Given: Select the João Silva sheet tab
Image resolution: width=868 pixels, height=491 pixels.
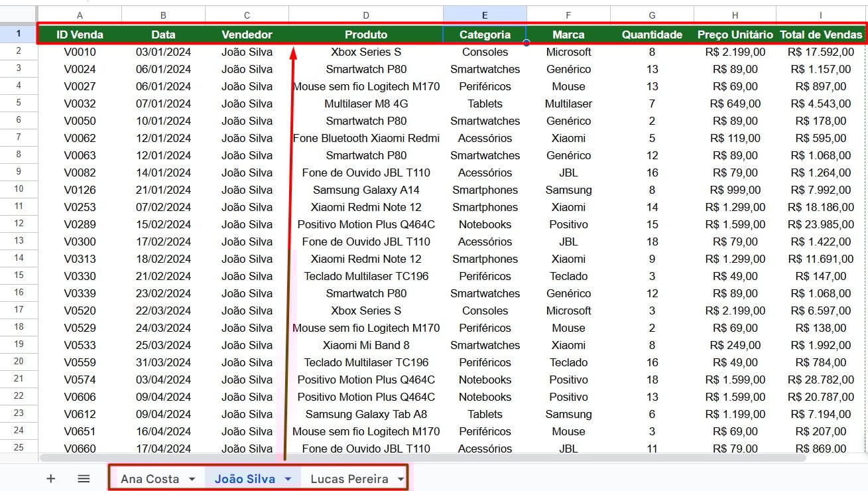Looking at the screenshot, I should click(x=245, y=478).
